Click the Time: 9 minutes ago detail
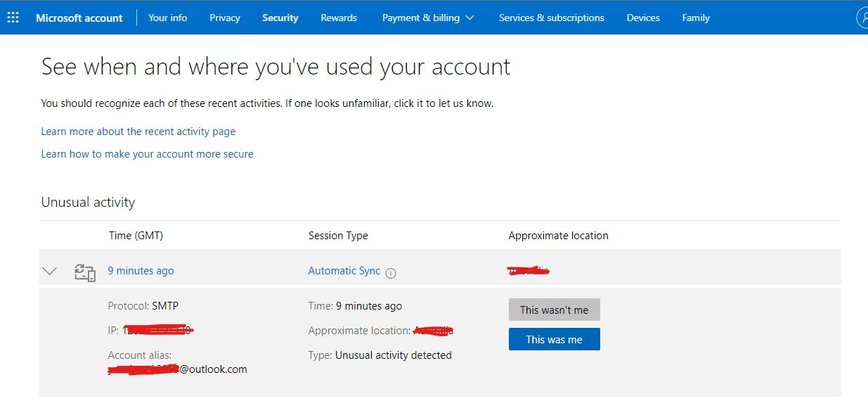The height and width of the screenshot is (401, 868). [355, 306]
